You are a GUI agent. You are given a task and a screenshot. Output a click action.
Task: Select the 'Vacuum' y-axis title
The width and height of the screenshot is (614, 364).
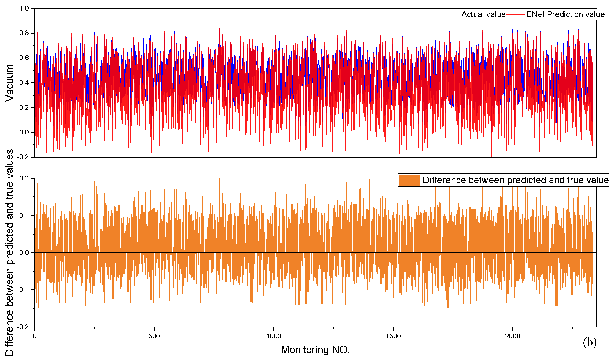[10, 83]
